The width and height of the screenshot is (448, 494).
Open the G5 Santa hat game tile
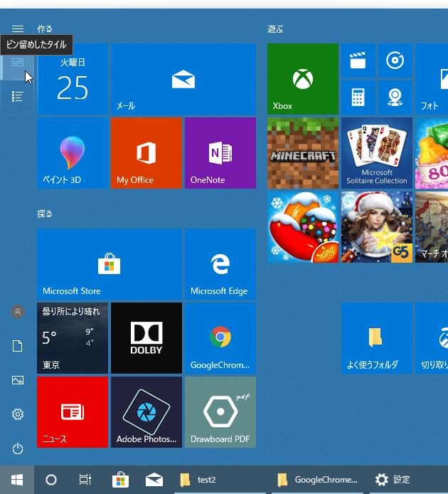377,227
